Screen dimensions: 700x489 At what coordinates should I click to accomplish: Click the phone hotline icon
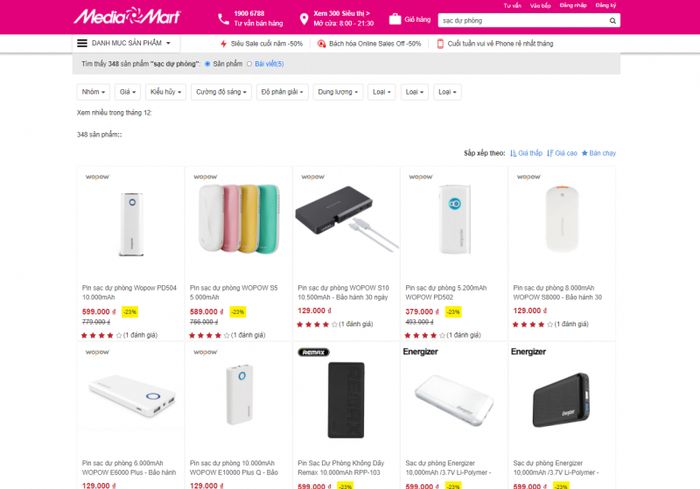(x=223, y=19)
